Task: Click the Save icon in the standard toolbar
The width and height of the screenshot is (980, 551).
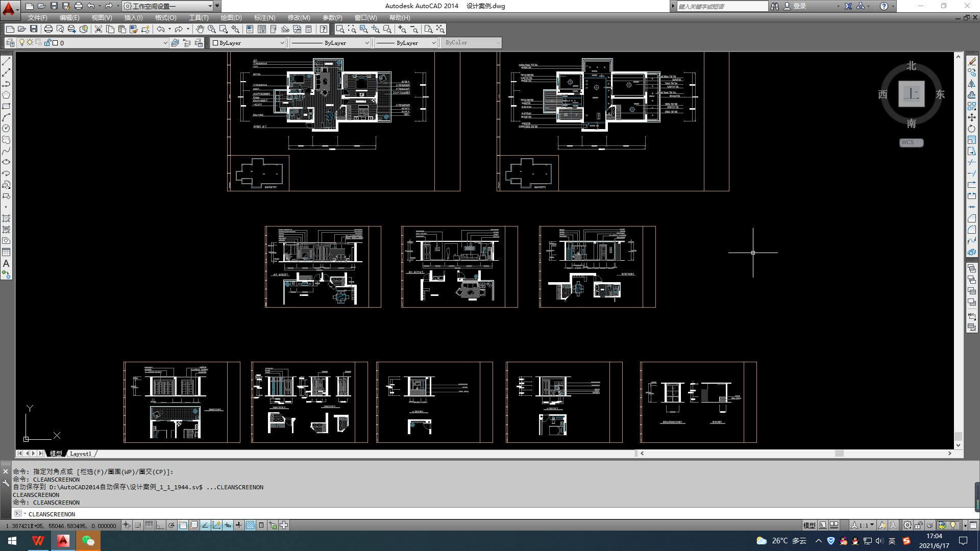Action: [x=34, y=29]
